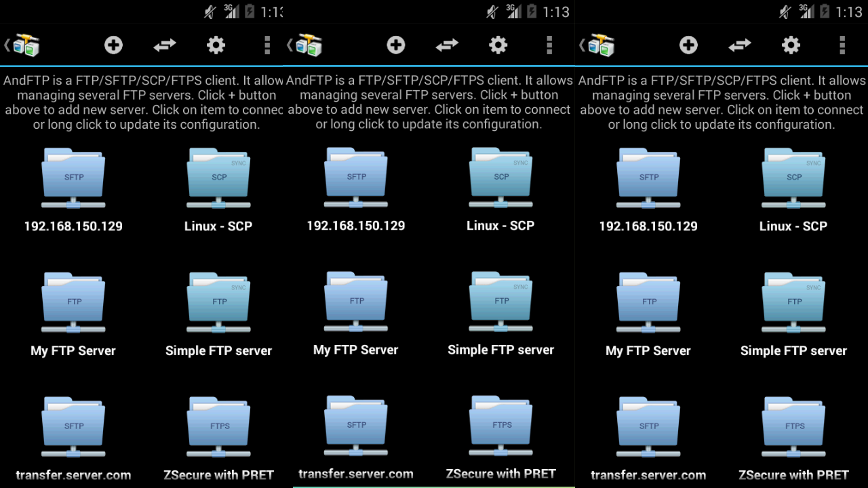Tap the 1:13 clock in right screen
Screen dimensions: 868x488
click(849, 12)
